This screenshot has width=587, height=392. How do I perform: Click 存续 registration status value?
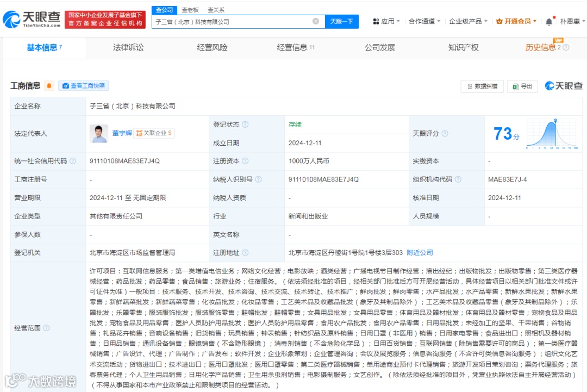295,125
